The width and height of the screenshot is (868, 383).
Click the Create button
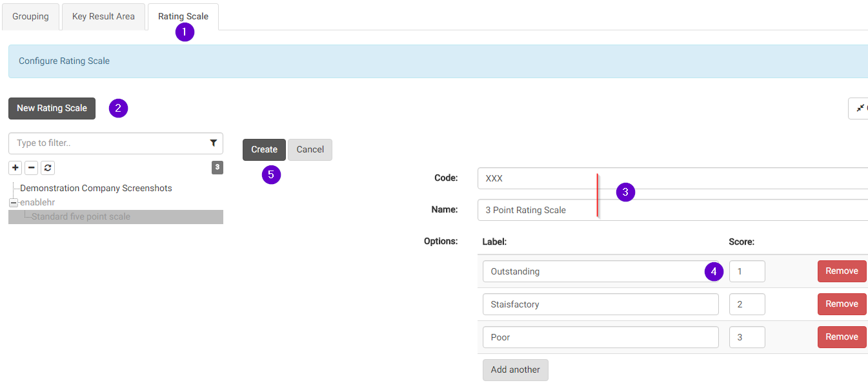[264, 150]
